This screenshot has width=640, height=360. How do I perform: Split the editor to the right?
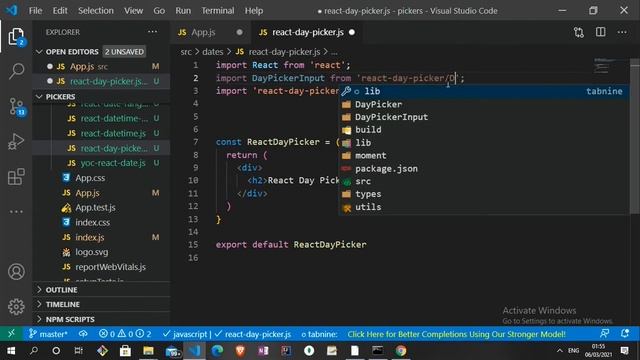click(x=600, y=32)
